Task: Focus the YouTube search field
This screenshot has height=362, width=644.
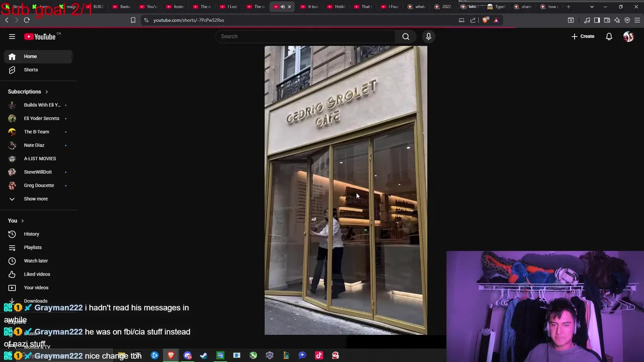Action: point(306,36)
